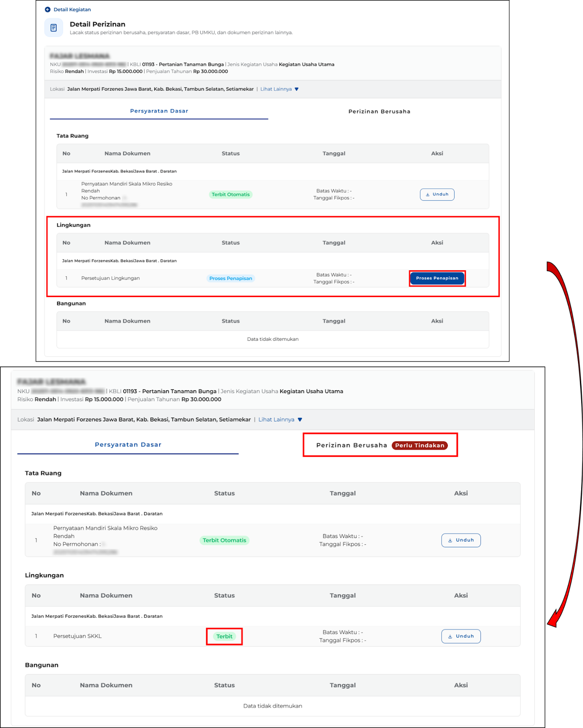This screenshot has width=583, height=728.
Task: Open the Perizinan Berusaha tab without badge
Action: coord(379,111)
